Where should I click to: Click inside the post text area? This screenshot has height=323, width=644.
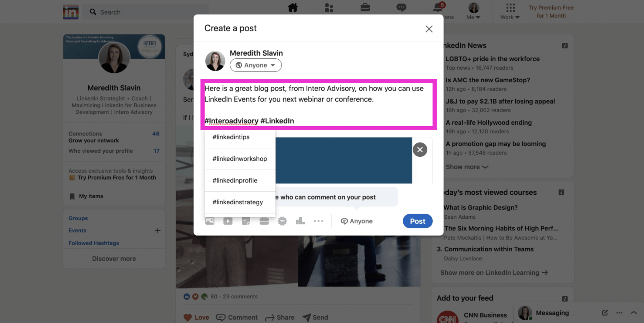click(318, 104)
